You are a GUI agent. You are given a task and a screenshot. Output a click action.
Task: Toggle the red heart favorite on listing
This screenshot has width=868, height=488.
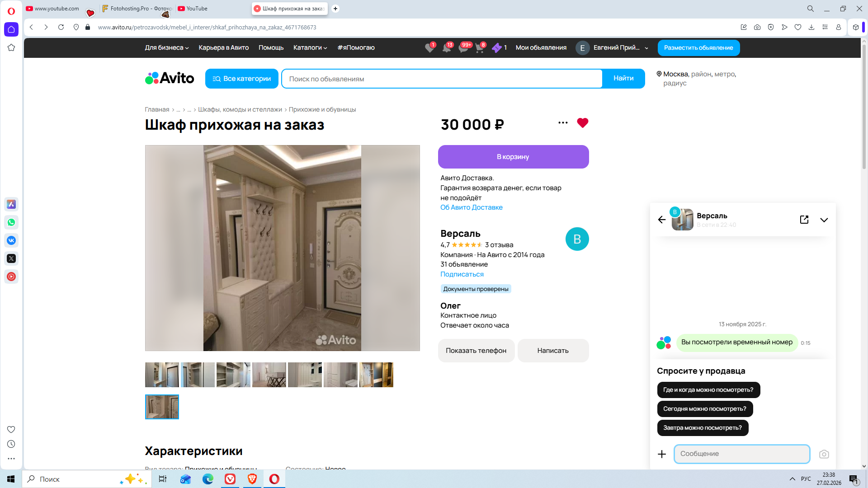[582, 123]
